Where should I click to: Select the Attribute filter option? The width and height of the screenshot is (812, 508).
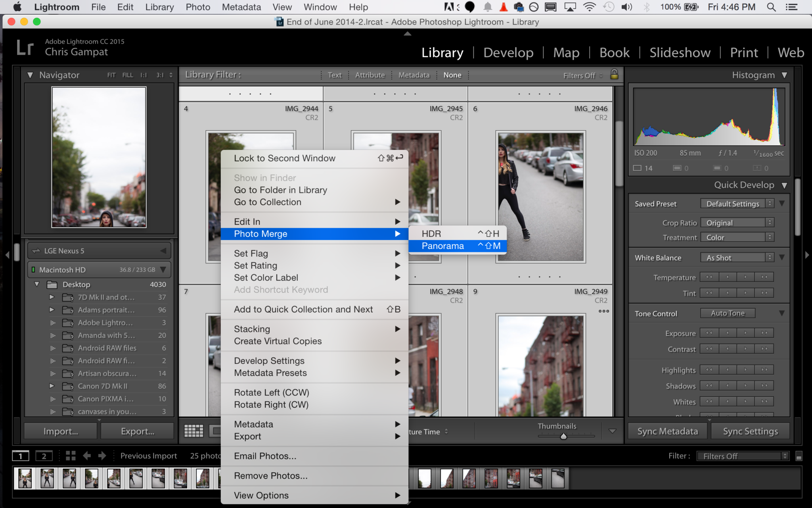[370, 75]
